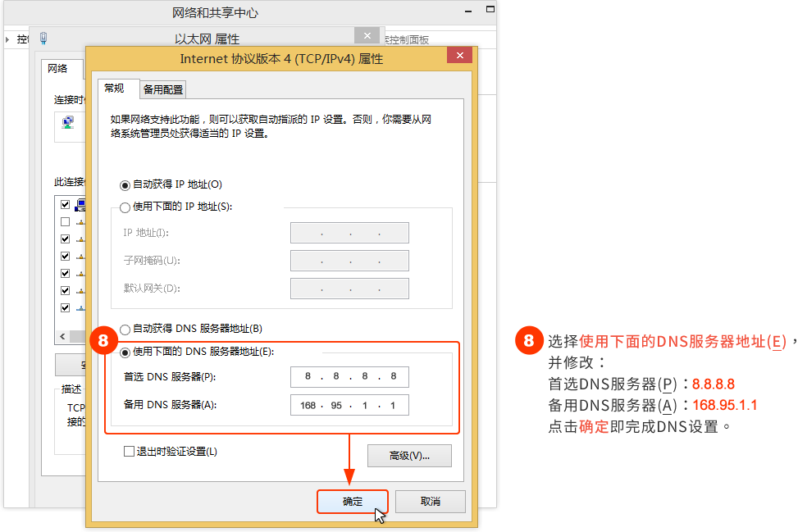Select the first item's computer icon in connection list
Viewport: 807px width, 532px height.
click(80, 205)
